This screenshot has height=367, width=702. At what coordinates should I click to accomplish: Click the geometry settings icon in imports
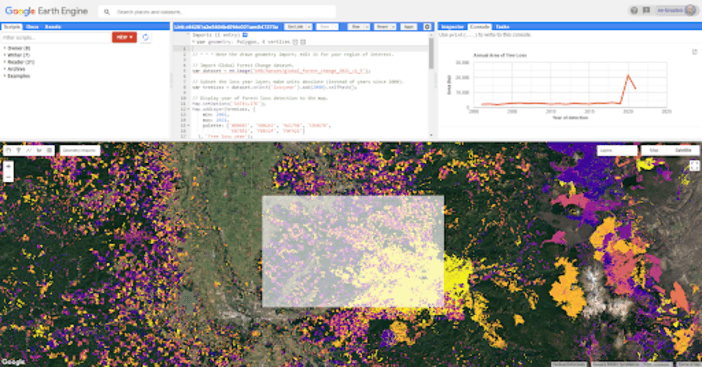303,42
